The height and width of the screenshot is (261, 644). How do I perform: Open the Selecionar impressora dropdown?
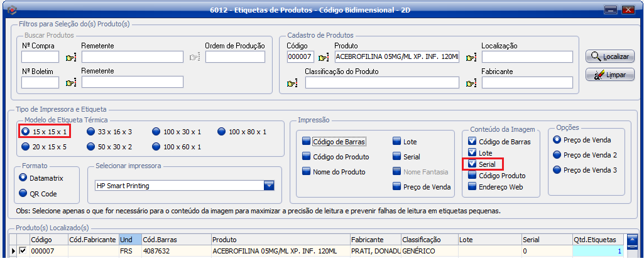[x=270, y=185]
